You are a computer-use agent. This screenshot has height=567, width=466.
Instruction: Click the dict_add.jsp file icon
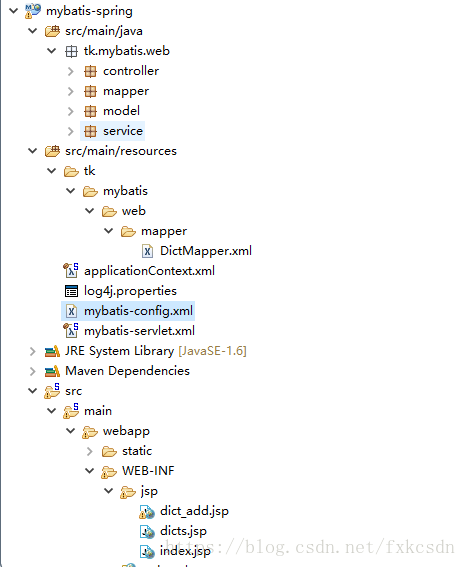click(x=147, y=512)
